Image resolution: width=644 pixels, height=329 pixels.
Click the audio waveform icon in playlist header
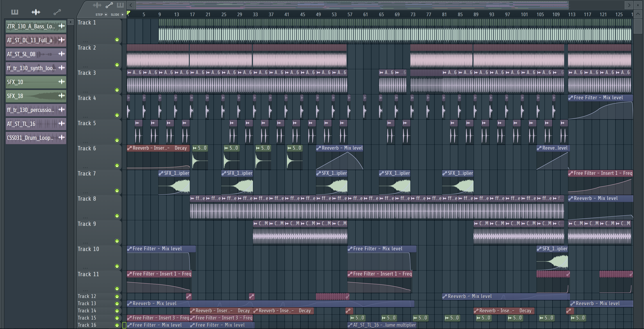point(97,5)
